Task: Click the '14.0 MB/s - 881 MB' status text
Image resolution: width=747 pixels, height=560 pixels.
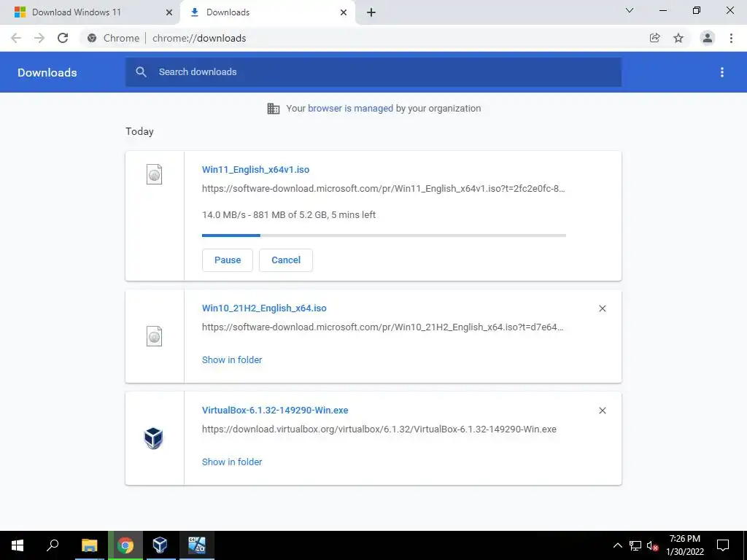Action: pyautogui.click(x=289, y=215)
